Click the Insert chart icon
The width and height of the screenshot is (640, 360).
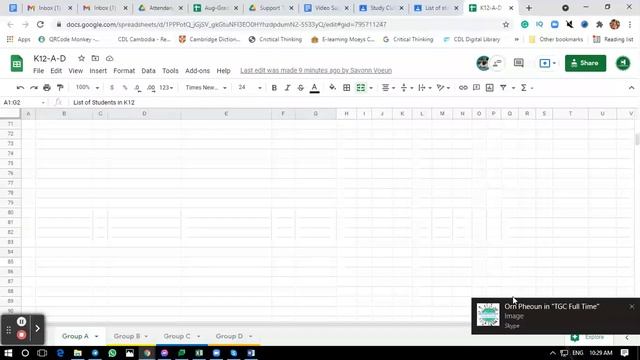[489, 88]
